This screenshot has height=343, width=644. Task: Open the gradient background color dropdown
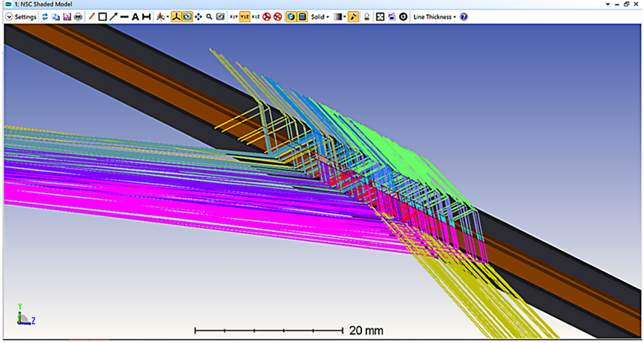coord(339,16)
